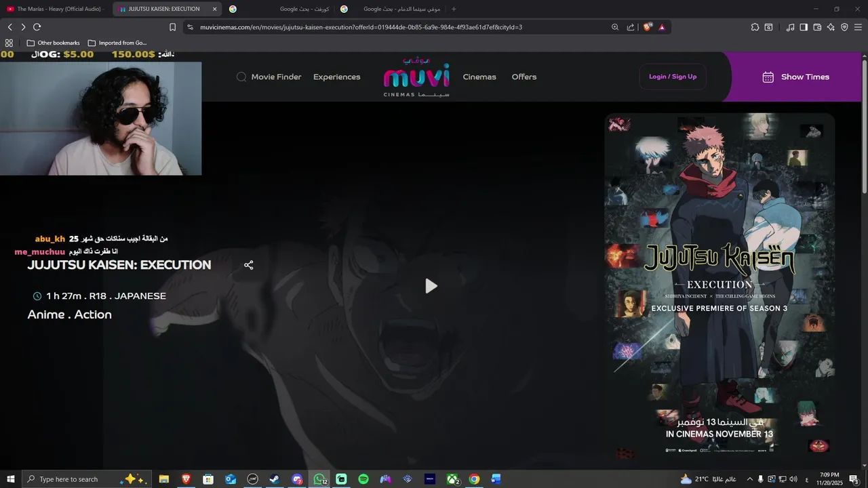Open File Explorer from the taskbar
868x488 pixels.
164,479
